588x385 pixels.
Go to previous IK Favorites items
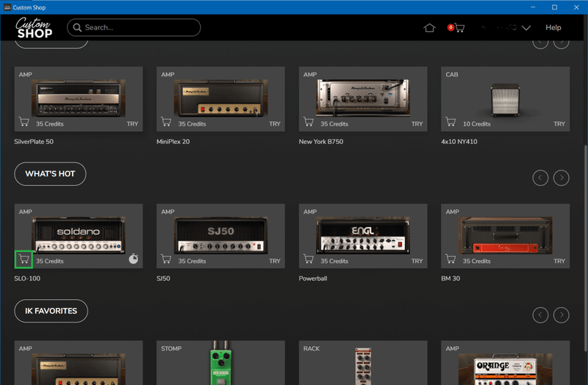tap(540, 315)
